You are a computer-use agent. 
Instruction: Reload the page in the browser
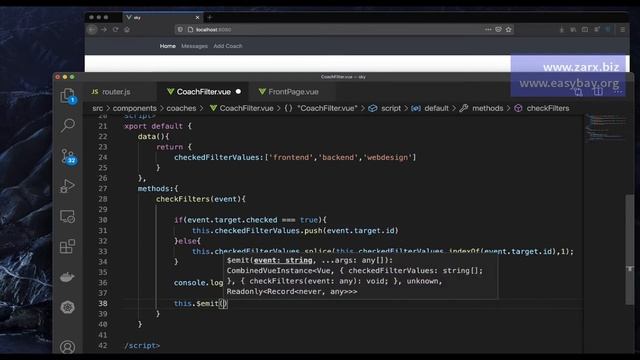point(116,29)
